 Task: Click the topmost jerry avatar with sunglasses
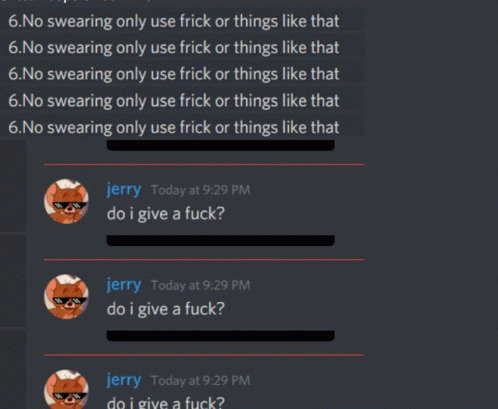pos(66,201)
